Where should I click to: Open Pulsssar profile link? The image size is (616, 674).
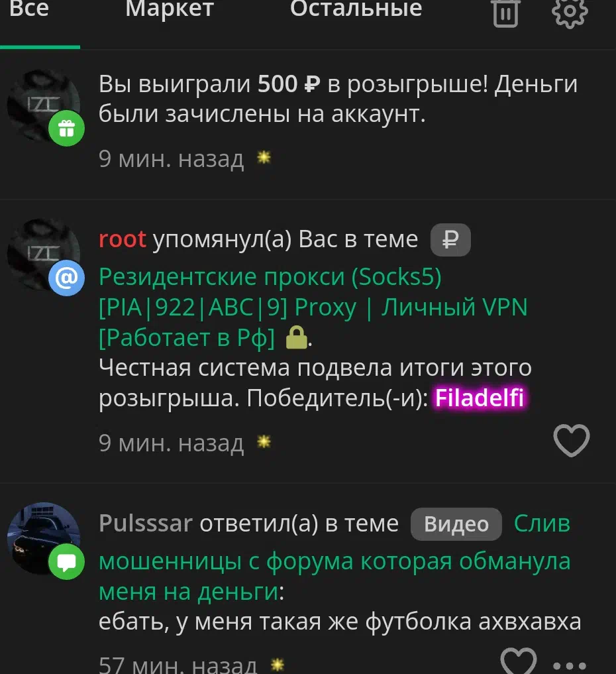[146, 524]
